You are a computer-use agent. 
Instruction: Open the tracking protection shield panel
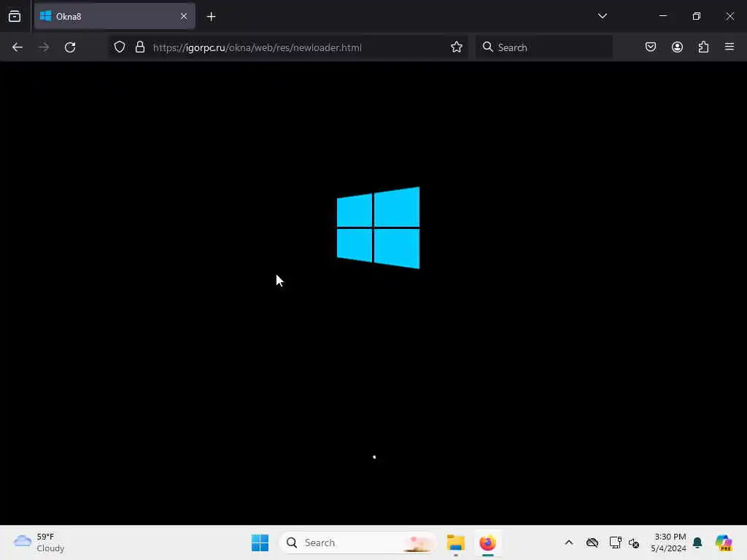120,47
